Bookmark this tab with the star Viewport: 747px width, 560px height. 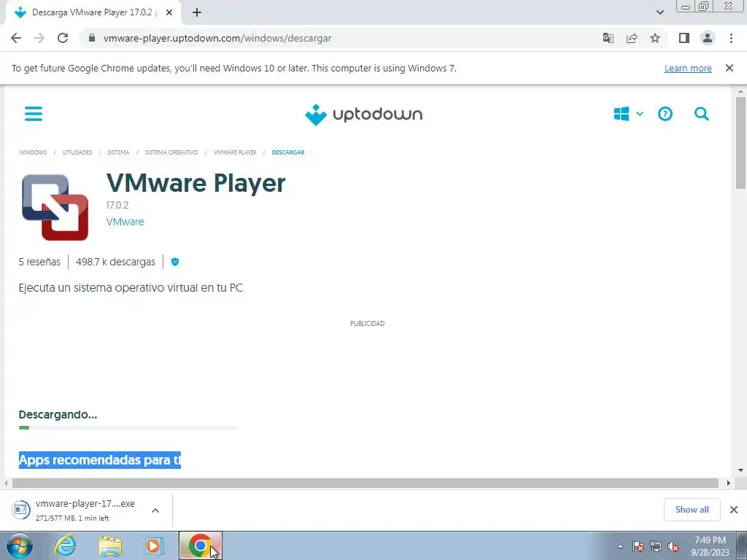click(655, 38)
